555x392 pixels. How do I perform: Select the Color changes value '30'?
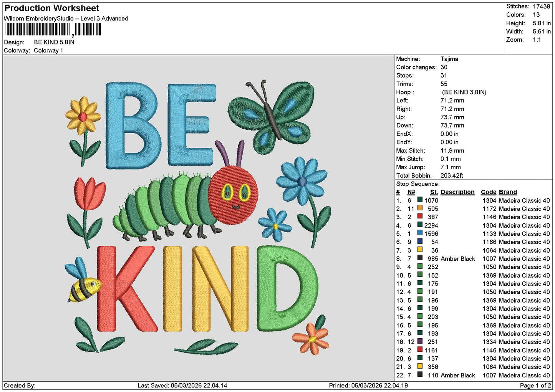click(x=444, y=67)
